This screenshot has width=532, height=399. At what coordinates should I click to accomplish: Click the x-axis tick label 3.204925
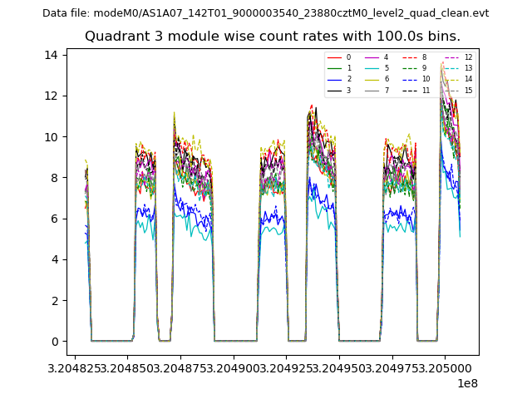[x=286, y=367]
